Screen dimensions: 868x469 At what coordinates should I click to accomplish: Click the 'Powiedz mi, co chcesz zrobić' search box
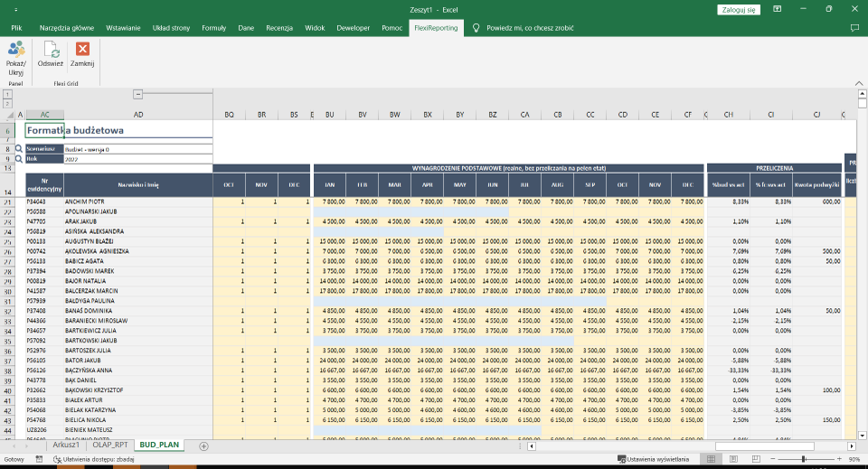tap(529, 28)
